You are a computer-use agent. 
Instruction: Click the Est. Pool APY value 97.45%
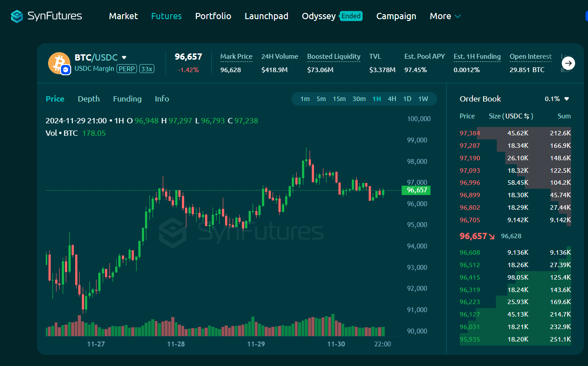[x=415, y=70]
